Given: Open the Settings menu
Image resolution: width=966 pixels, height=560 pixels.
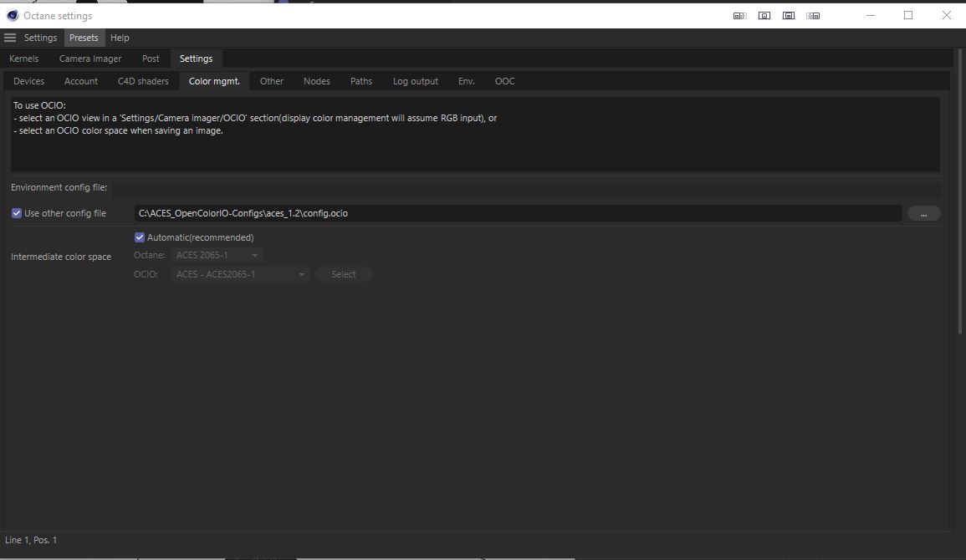Looking at the screenshot, I should pyautogui.click(x=40, y=38).
